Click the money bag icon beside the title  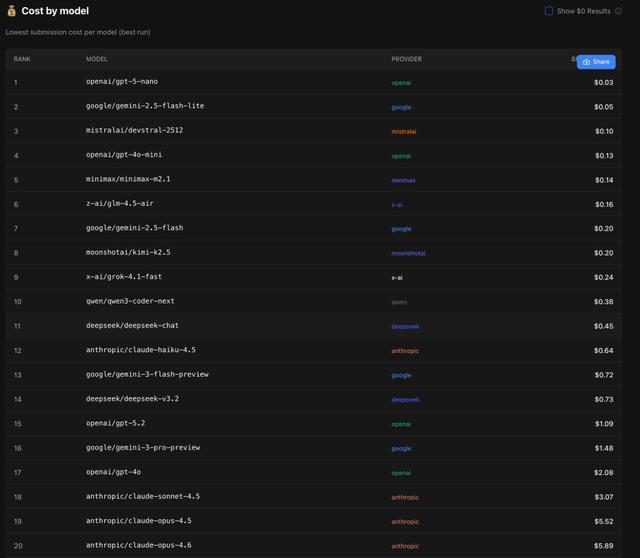pos(12,11)
